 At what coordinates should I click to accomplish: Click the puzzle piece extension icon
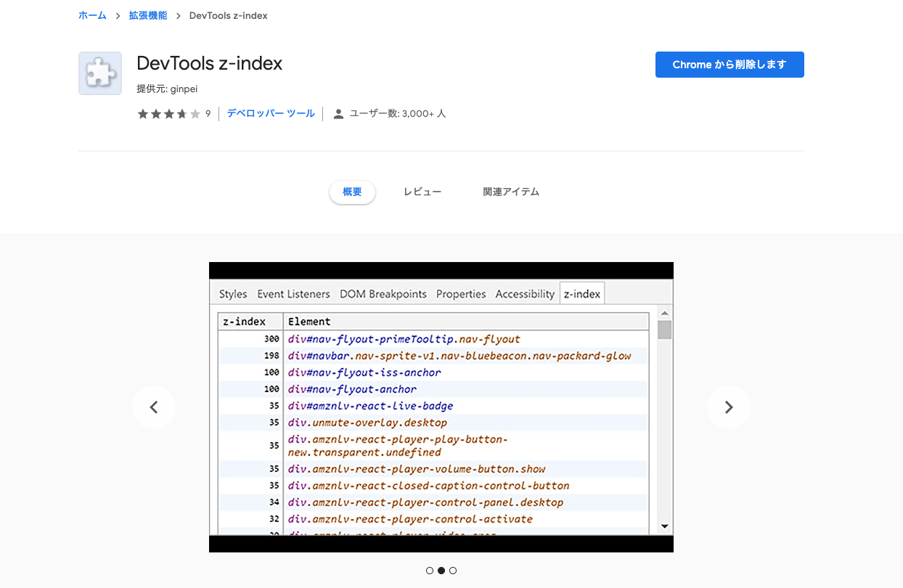99,73
